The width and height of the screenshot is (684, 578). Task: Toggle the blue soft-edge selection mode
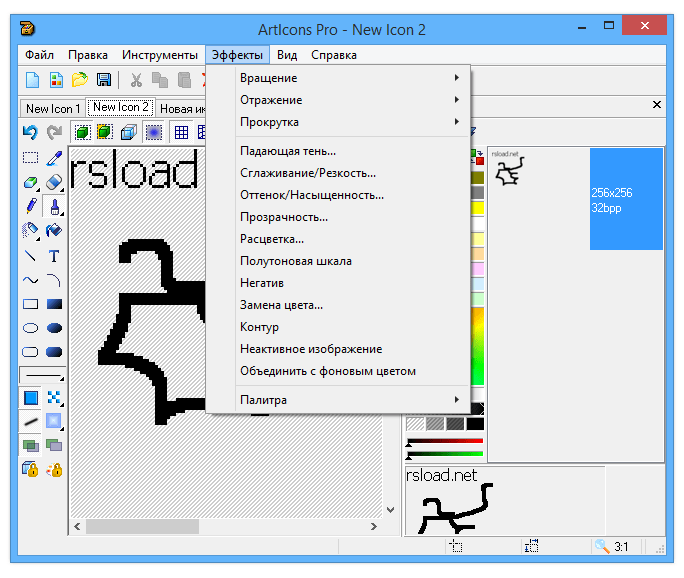(154, 132)
